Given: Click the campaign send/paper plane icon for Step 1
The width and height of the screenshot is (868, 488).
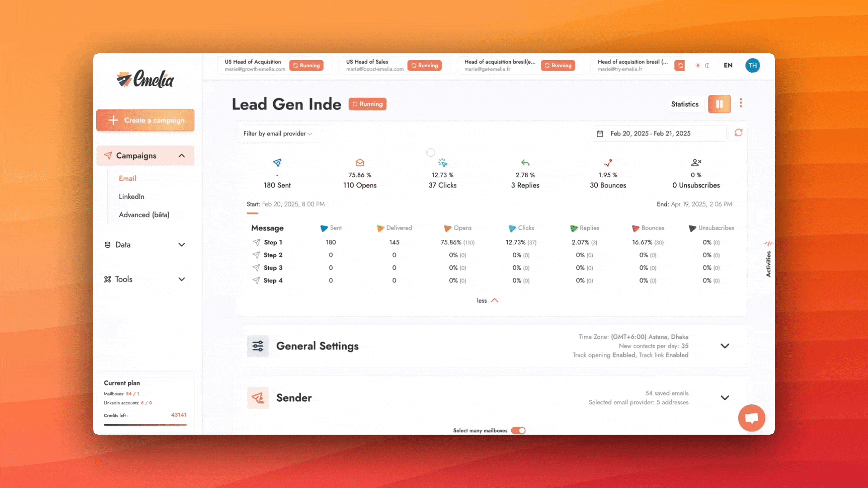Looking at the screenshot, I should [256, 242].
